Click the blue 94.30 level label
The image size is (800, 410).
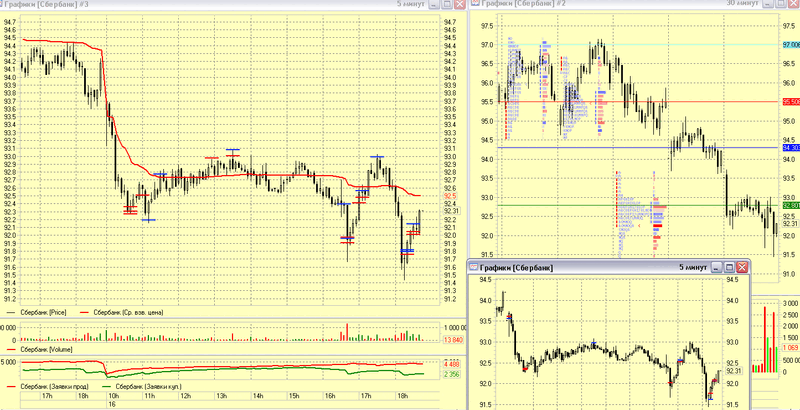(791, 148)
